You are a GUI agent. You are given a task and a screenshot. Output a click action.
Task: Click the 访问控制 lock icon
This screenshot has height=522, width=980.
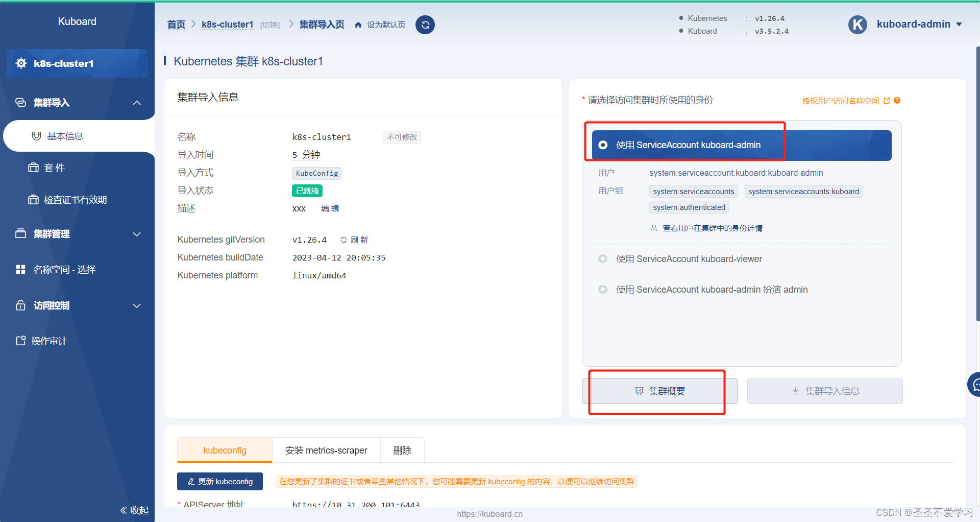point(20,305)
